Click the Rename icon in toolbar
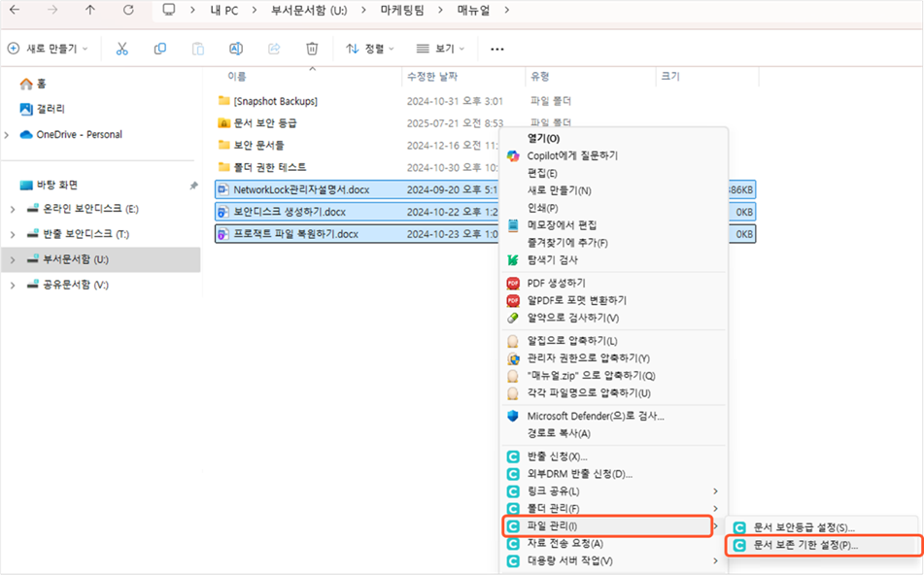Viewport: 924px width, 575px height. coord(236,49)
